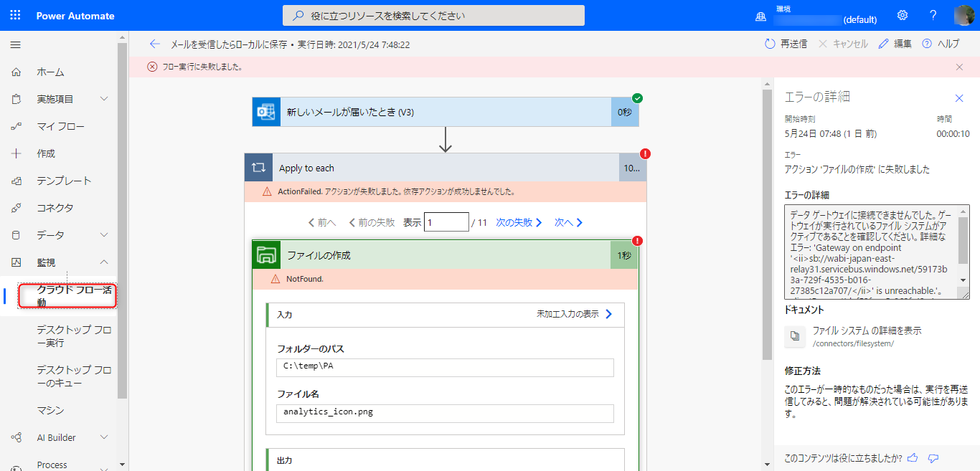Click the ファイル名 value field
The height and width of the screenshot is (471, 980).
coord(445,413)
